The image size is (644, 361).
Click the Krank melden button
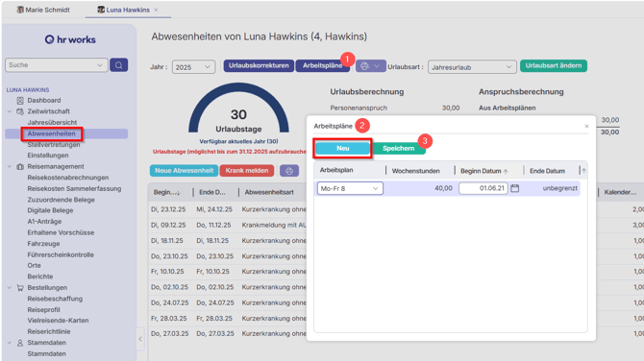247,171
